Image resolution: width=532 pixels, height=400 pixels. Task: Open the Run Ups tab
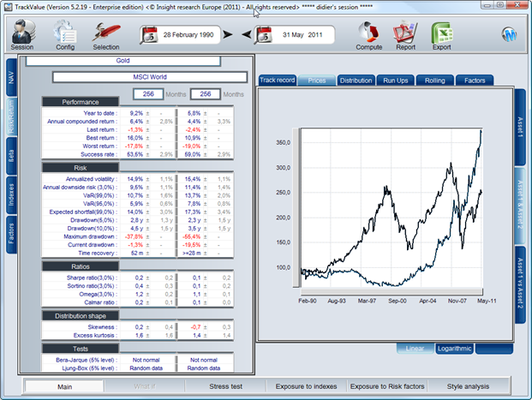(x=395, y=81)
